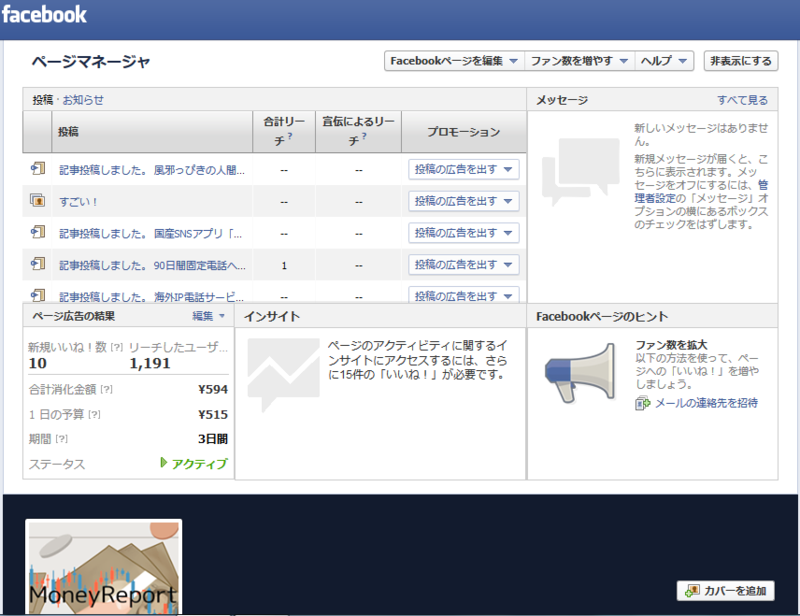Click help mark beside 1日の予算
800x616 pixels.
(94, 414)
